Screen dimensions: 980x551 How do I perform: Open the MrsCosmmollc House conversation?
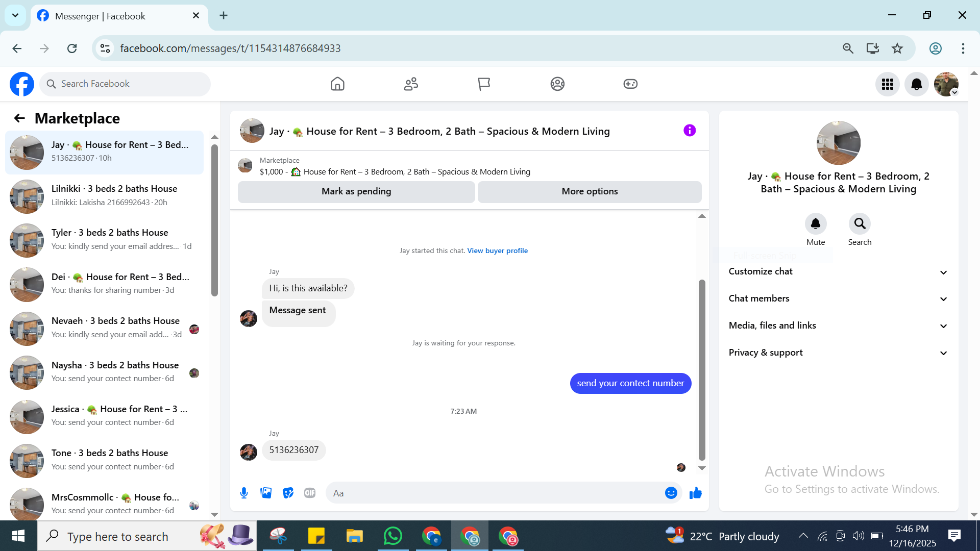pos(104,504)
